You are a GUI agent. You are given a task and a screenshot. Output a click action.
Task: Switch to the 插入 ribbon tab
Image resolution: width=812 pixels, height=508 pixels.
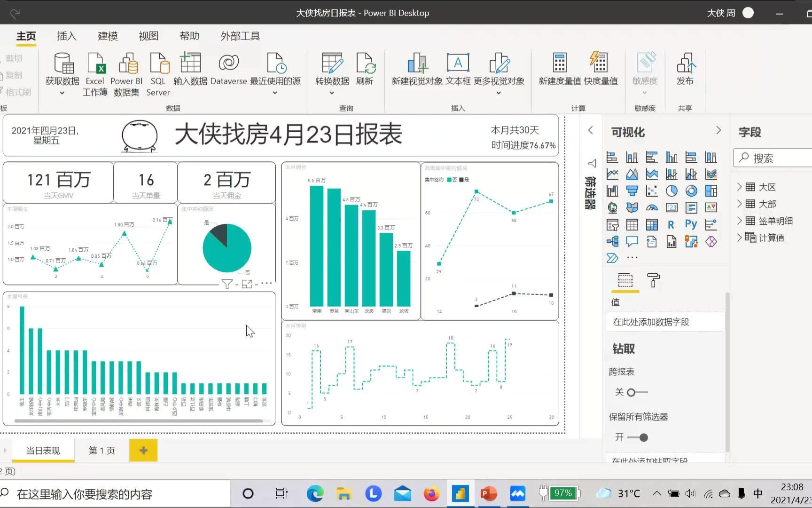point(66,36)
